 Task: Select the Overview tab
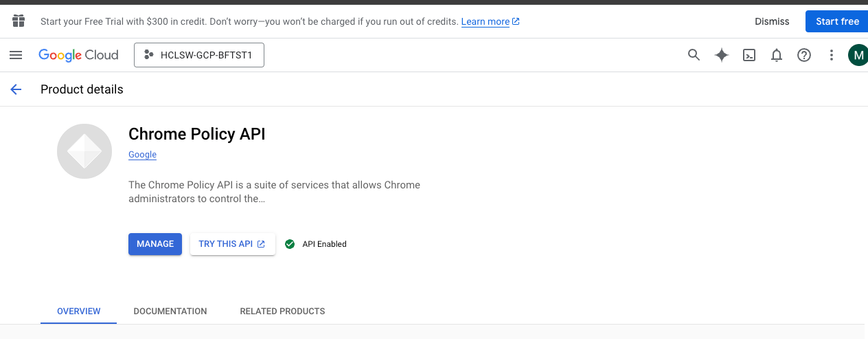[79, 311]
